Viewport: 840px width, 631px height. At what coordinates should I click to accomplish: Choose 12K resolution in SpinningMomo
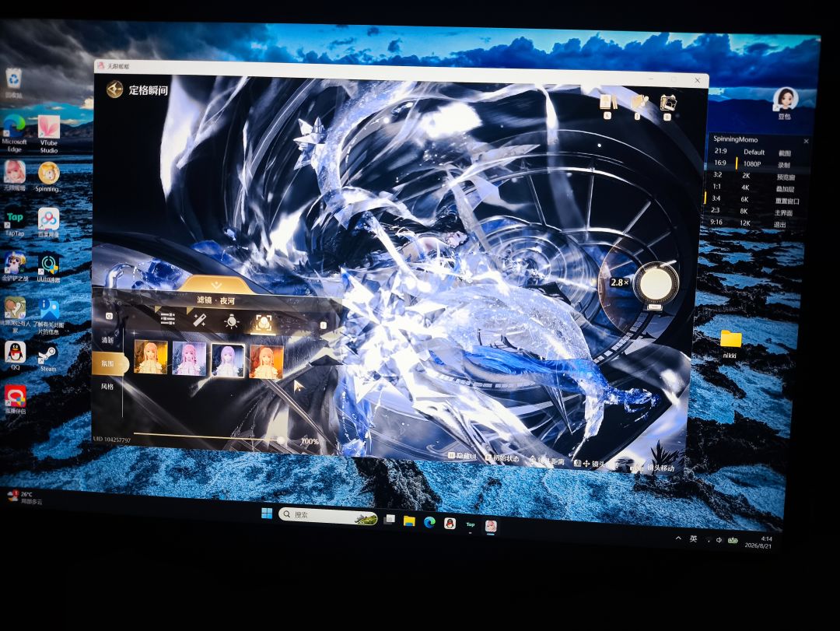coord(744,223)
